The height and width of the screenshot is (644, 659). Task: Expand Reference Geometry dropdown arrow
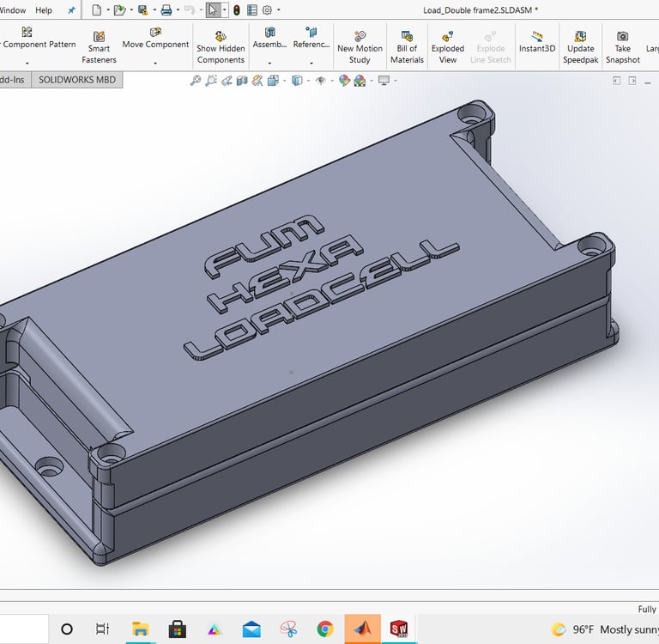[311, 64]
